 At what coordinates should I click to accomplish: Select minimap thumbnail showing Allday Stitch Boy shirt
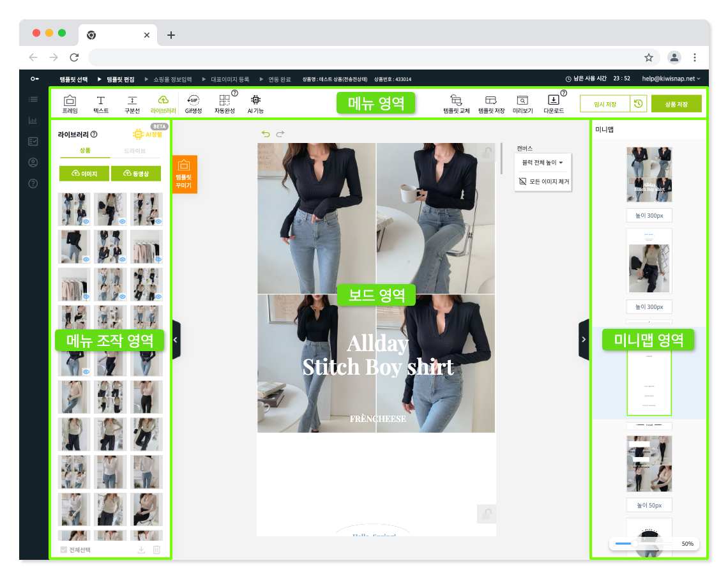(x=649, y=174)
